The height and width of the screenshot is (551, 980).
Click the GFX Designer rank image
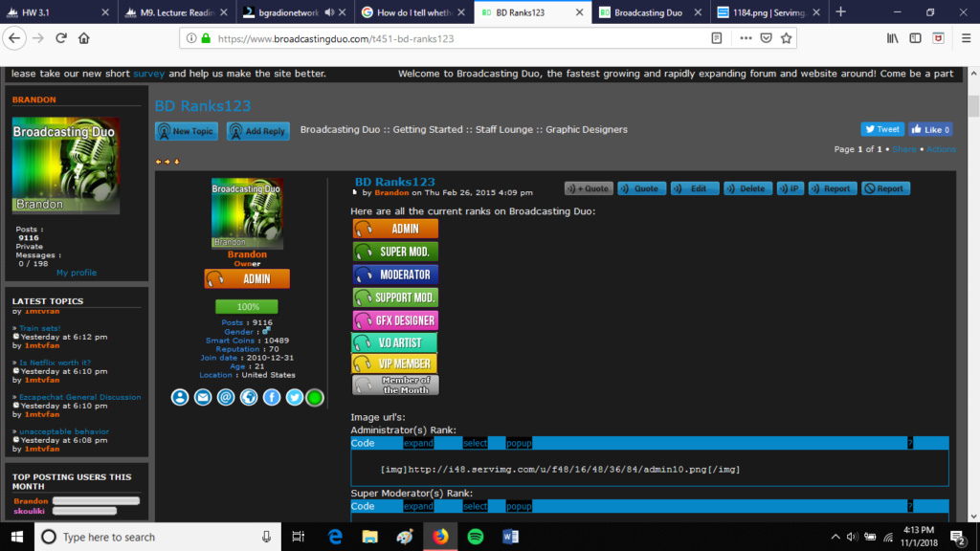coord(395,320)
